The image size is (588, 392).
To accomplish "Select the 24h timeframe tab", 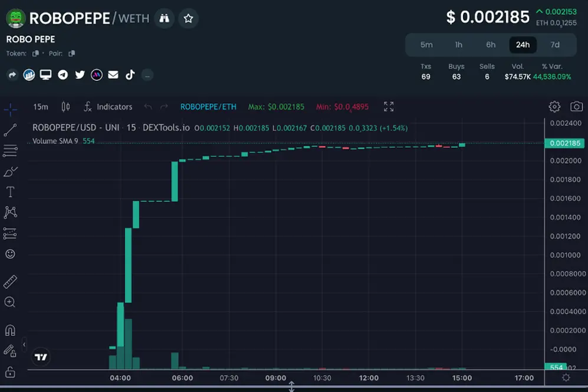I will click(x=523, y=45).
